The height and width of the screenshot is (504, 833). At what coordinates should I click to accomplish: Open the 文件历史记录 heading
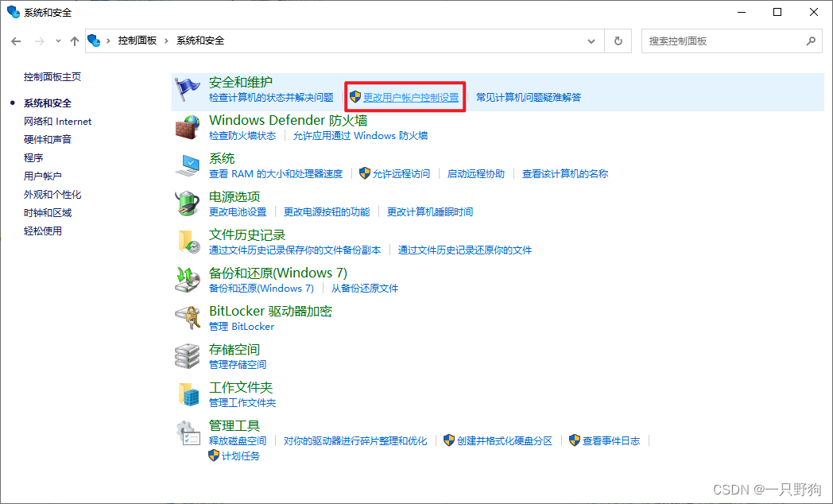tap(247, 235)
